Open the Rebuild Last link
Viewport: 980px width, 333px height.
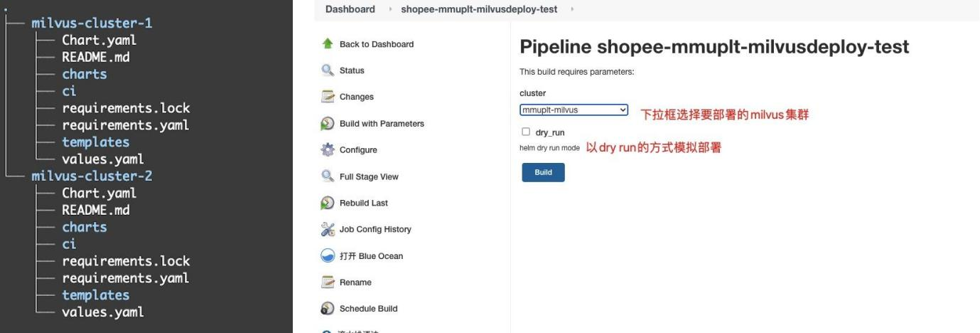[364, 203]
